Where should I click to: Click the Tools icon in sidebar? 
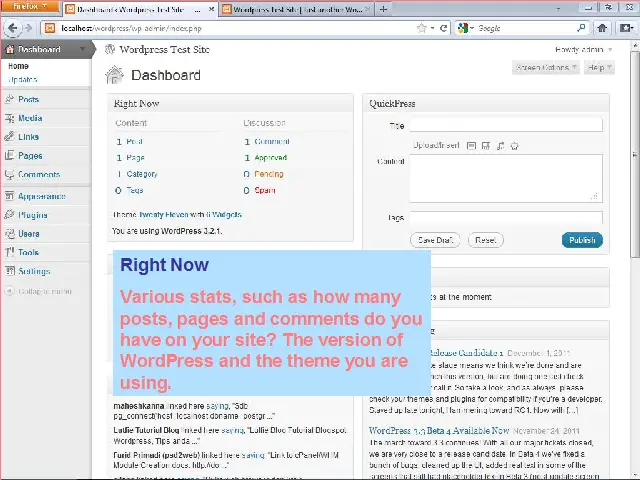point(9,252)
